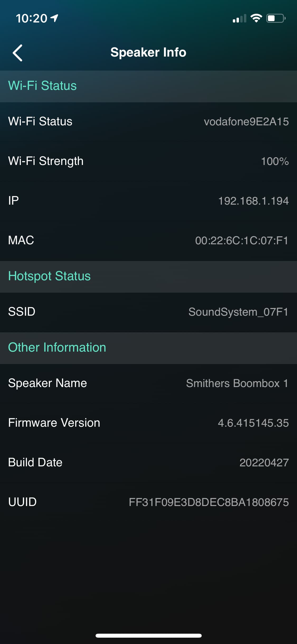Tap the Speaker Info title
Image resolution: width=297 pixels, height=644 pixels.
click(x=148, y=52)
